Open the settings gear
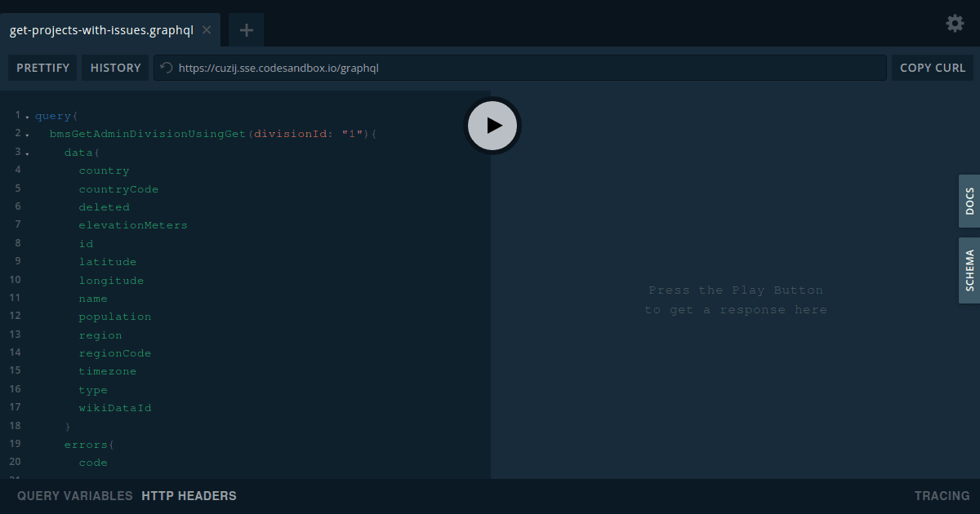 click(x=955, y=24)
